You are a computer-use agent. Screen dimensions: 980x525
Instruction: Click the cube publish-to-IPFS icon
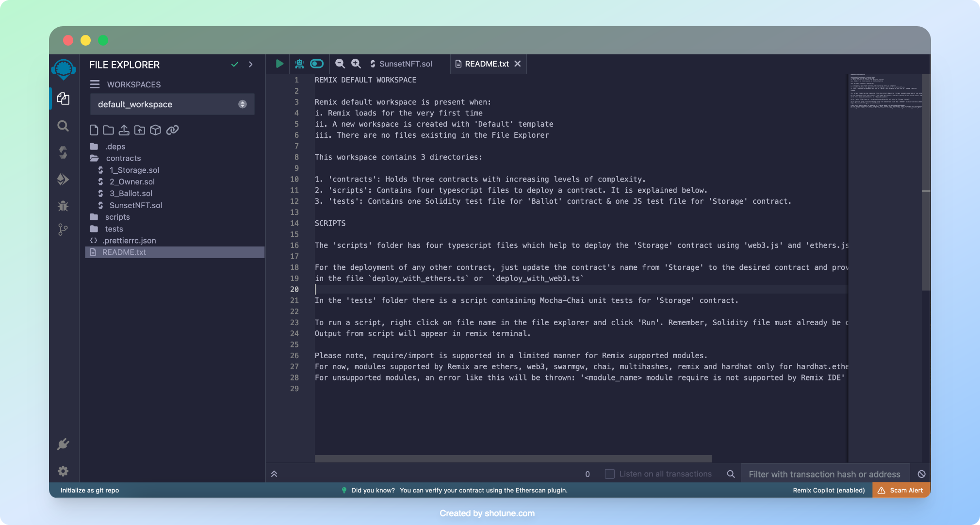click(155, 130)
